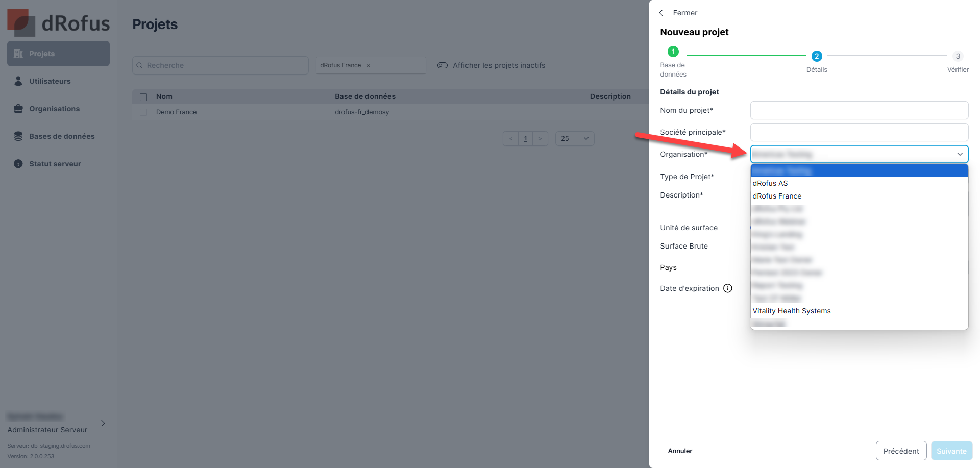Click Annuler to cancel the new project

(680, 451)
